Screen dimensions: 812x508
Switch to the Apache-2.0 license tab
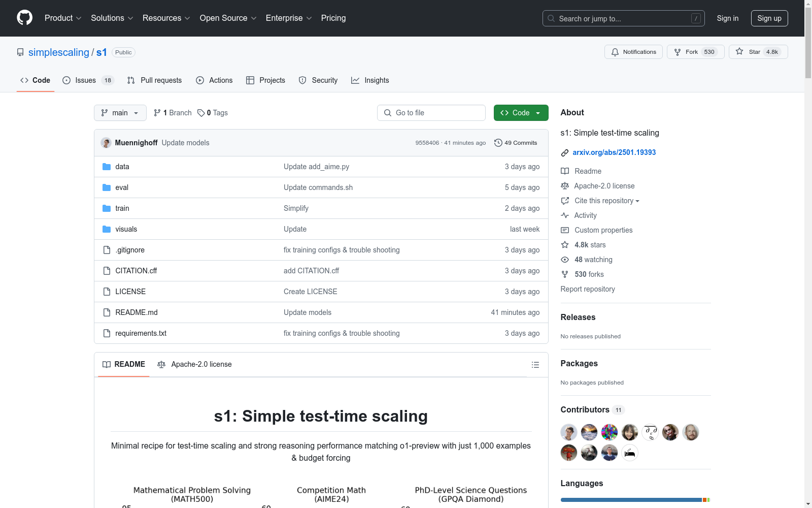(195, 364)
